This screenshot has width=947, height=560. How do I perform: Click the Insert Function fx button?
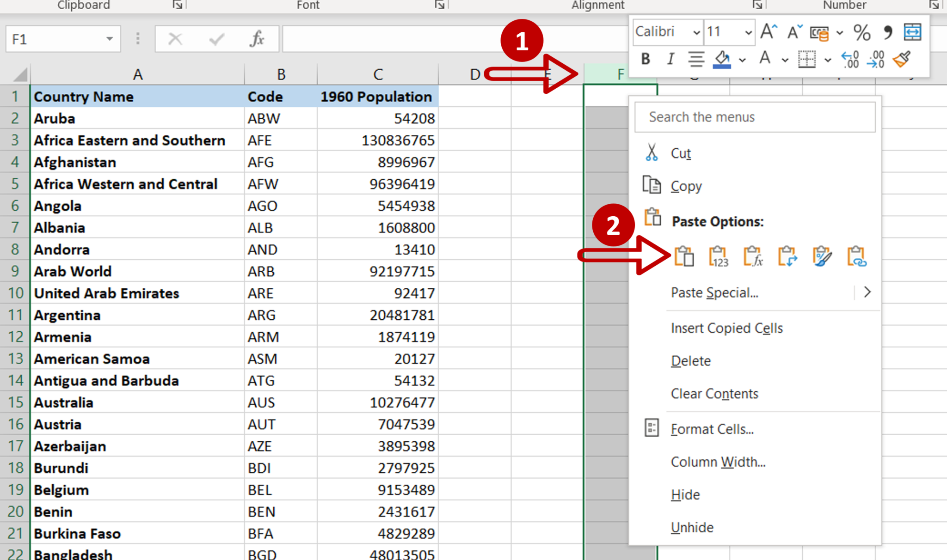[x=258, y=39]
